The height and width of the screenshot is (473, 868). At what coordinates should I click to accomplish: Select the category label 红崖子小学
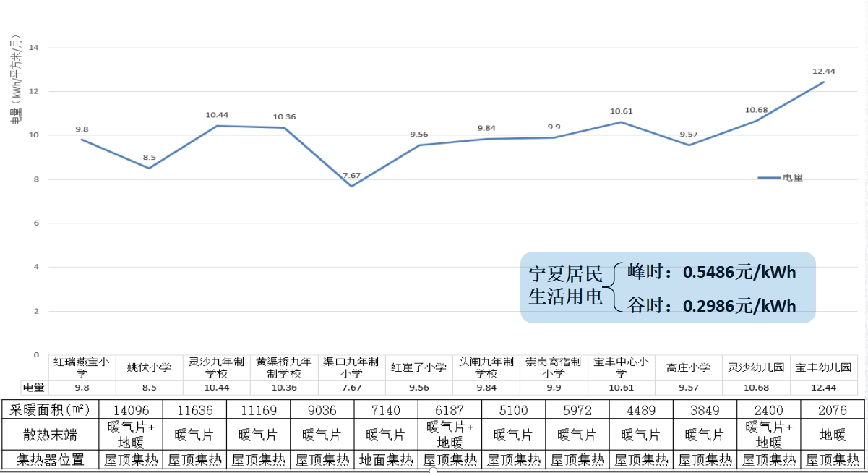419,367
